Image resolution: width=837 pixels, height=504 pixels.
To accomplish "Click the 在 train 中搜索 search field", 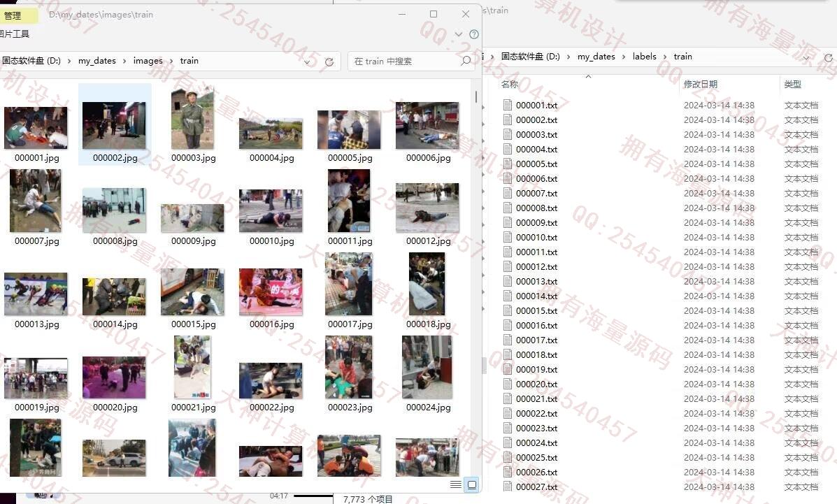I will [x=402, y=62].
